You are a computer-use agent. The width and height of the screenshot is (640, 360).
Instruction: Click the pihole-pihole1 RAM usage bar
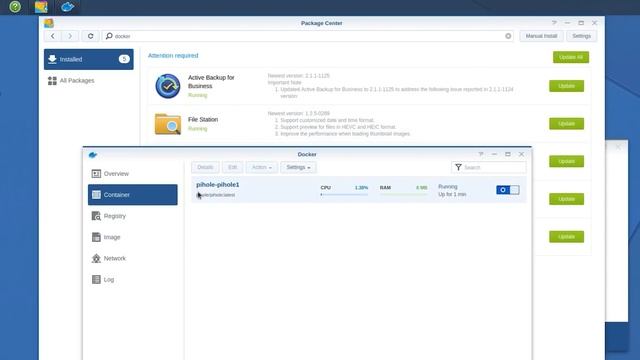coord(403,195)
